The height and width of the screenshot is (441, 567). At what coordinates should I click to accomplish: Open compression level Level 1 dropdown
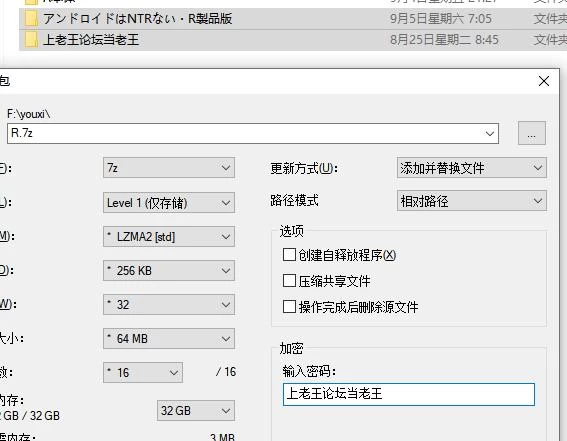coord(169,202)
